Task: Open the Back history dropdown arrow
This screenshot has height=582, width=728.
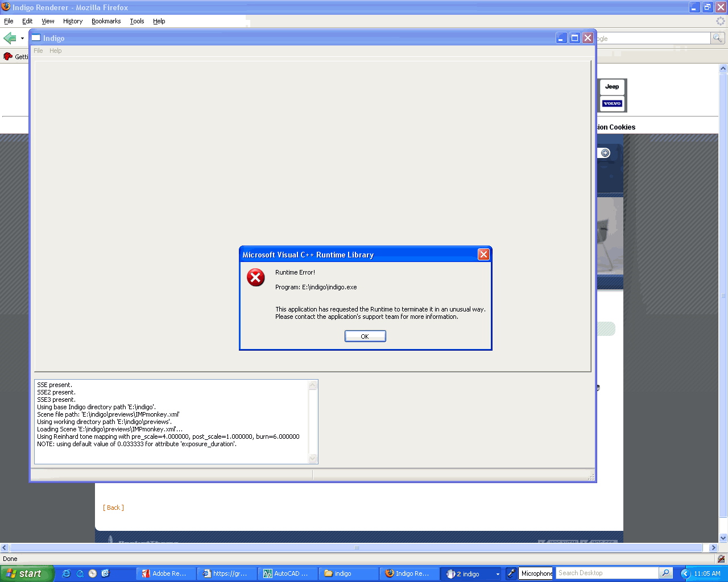Action: (x=22, y=39)
